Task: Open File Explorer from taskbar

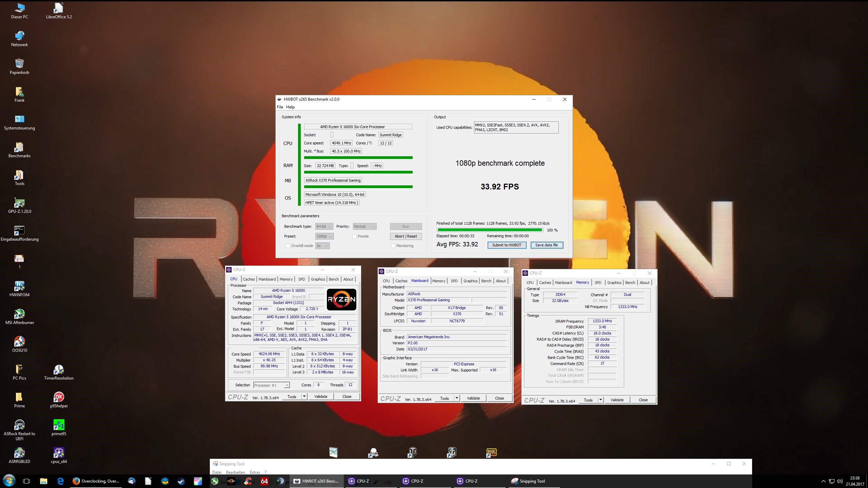Action: pyautogui.click(x=43, y=481)
